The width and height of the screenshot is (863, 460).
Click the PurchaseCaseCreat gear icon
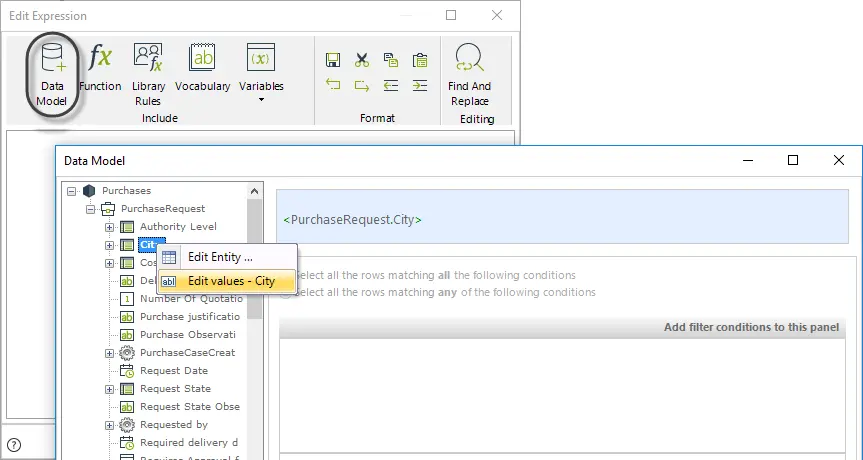pyautogui.click(x=127, y=353)
